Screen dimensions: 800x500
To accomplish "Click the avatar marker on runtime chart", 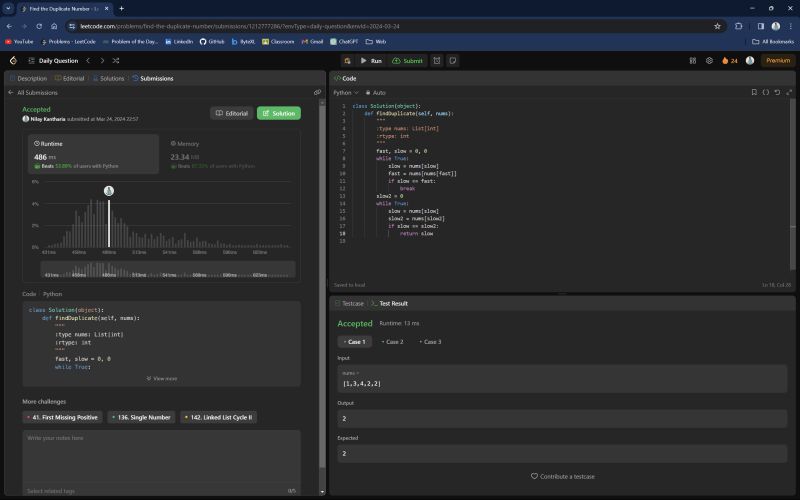I will point(109,191).
